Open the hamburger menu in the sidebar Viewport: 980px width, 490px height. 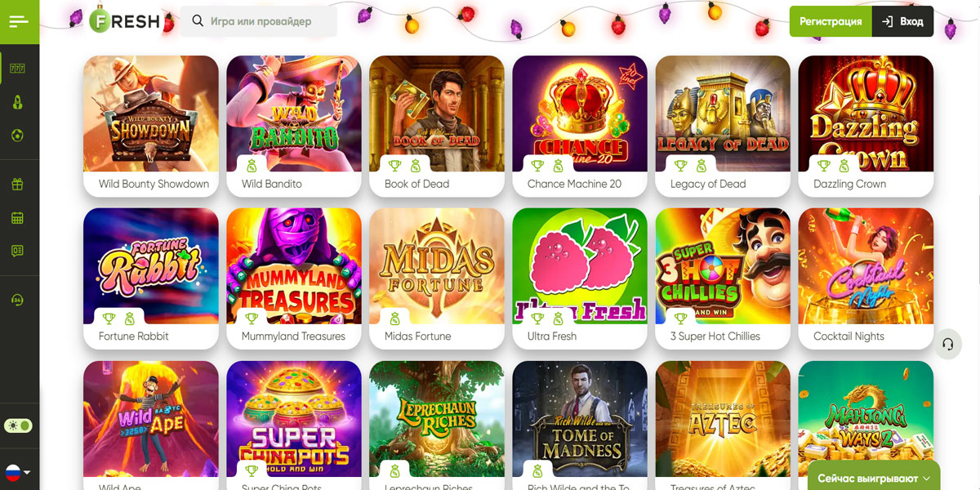(19, 22)
